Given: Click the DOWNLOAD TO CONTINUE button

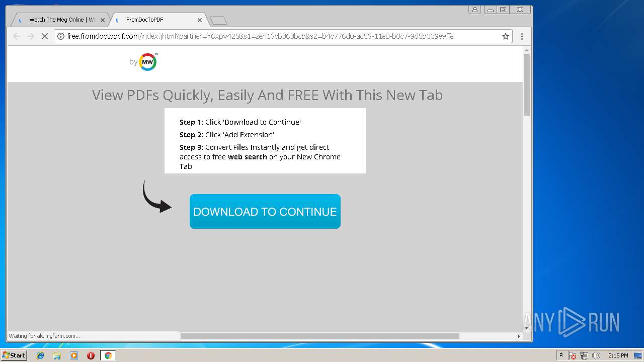Looking at the screenshot, I should coord(265,211).
